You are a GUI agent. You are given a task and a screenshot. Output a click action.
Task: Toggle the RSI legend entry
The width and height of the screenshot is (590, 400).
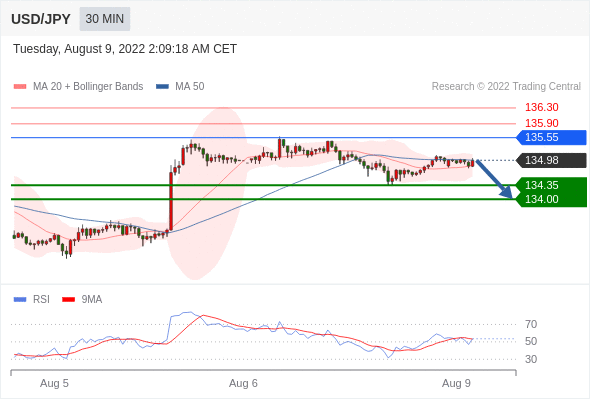point(32,300)
